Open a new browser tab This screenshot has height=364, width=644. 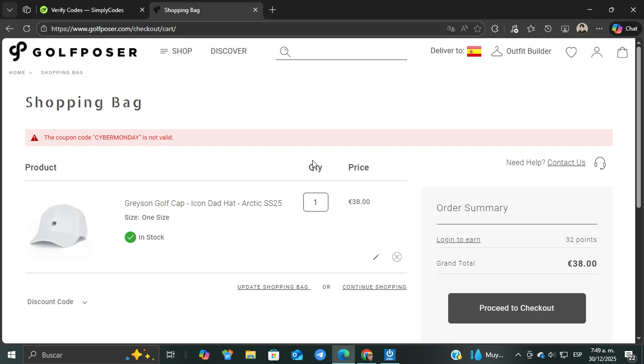[272, 10]
